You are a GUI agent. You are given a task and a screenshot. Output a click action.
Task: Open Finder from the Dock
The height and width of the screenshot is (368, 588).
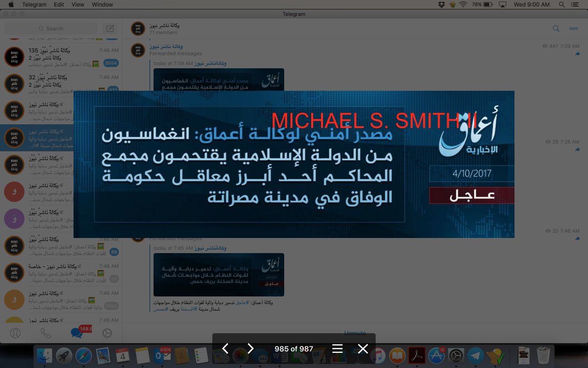click(45, 356)
